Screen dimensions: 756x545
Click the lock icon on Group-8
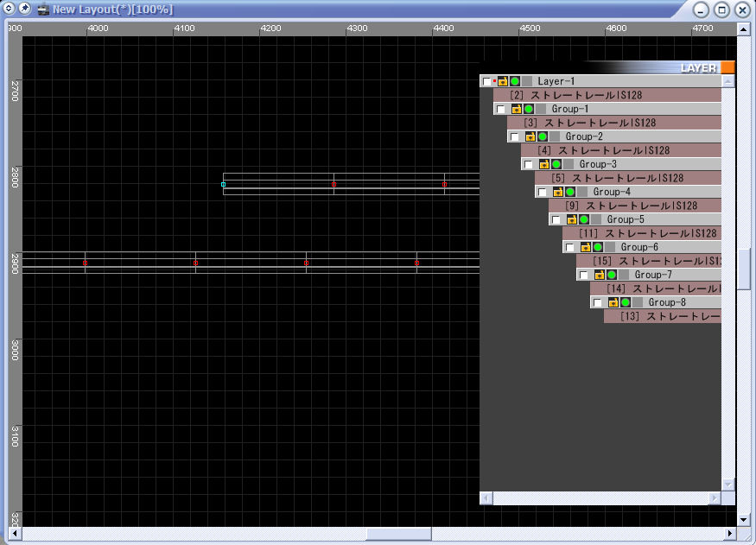[x=613, y=302]
